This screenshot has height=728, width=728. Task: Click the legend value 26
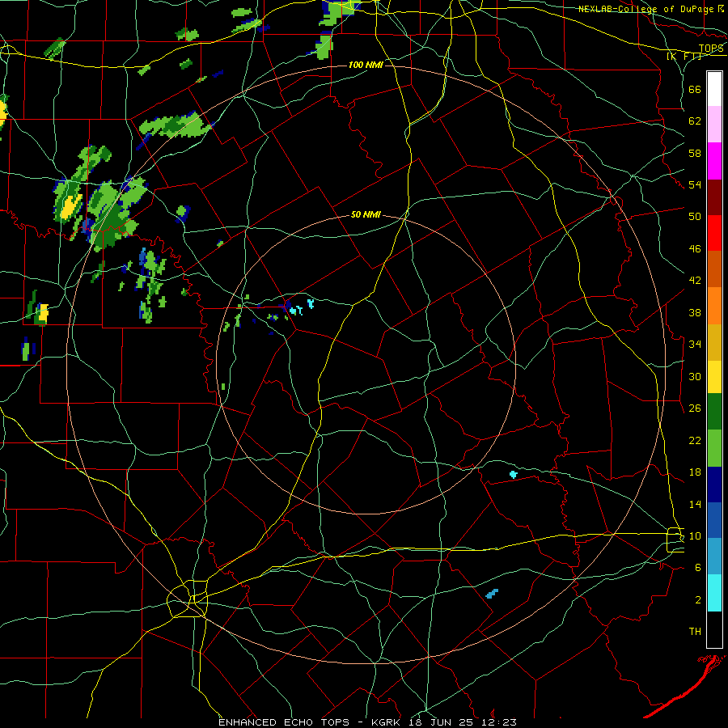tap(695, 408)
